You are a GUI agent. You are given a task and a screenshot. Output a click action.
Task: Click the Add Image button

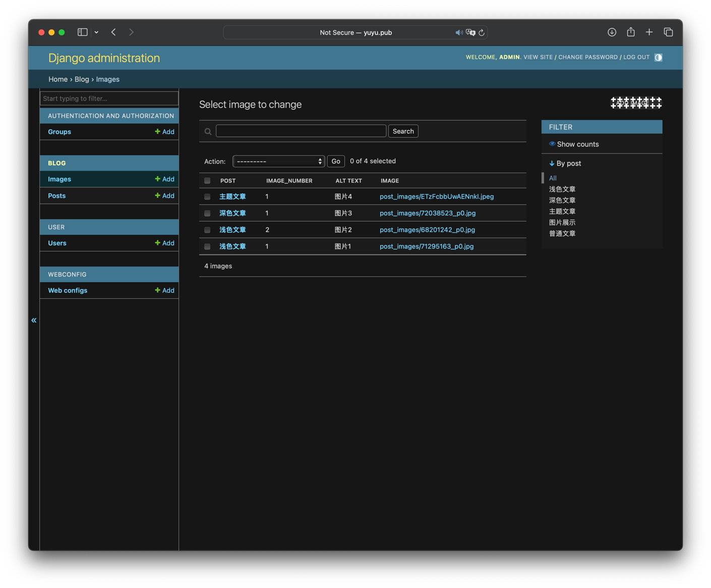(x=636, y=103)
